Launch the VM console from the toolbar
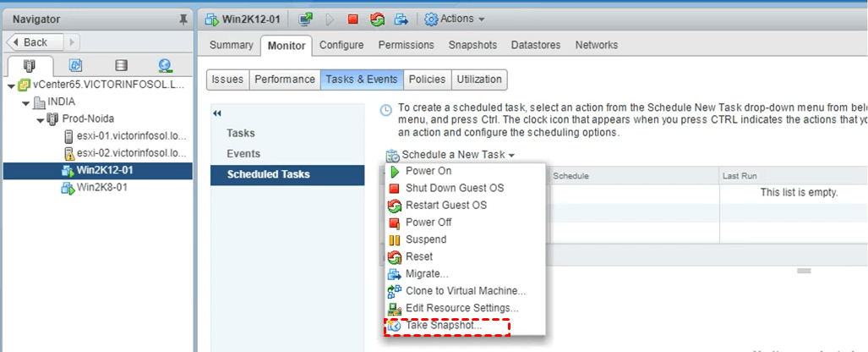868x352 pixels. point(305,19)
